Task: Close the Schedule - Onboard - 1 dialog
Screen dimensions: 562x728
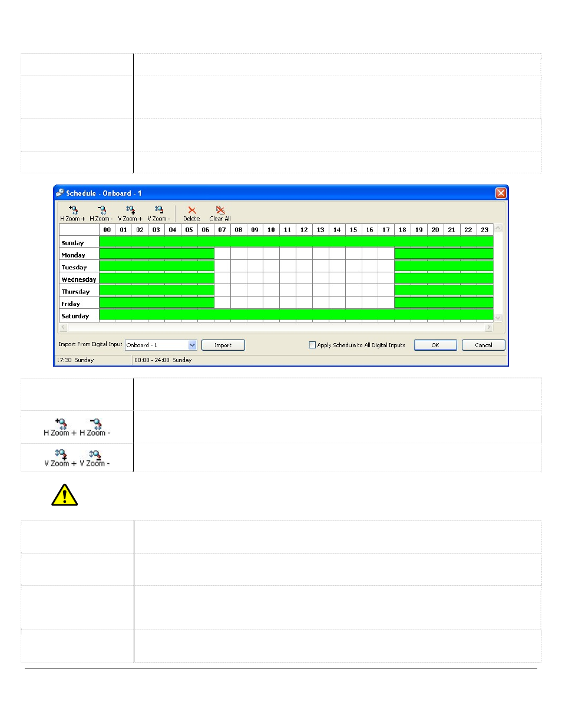Action: [x=501, y=193]
